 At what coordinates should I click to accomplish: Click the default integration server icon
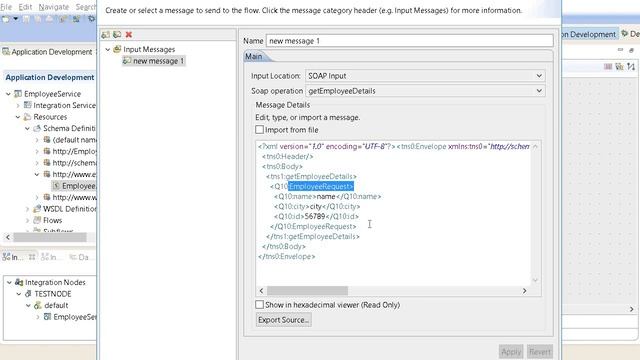point(38,305)
